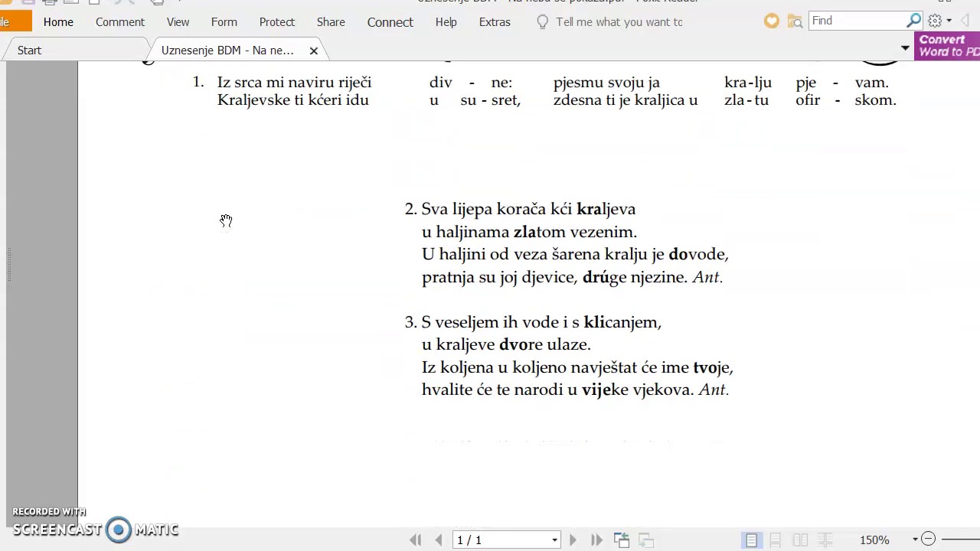Open the folder advanced search icon

click(x=795, y=21)
